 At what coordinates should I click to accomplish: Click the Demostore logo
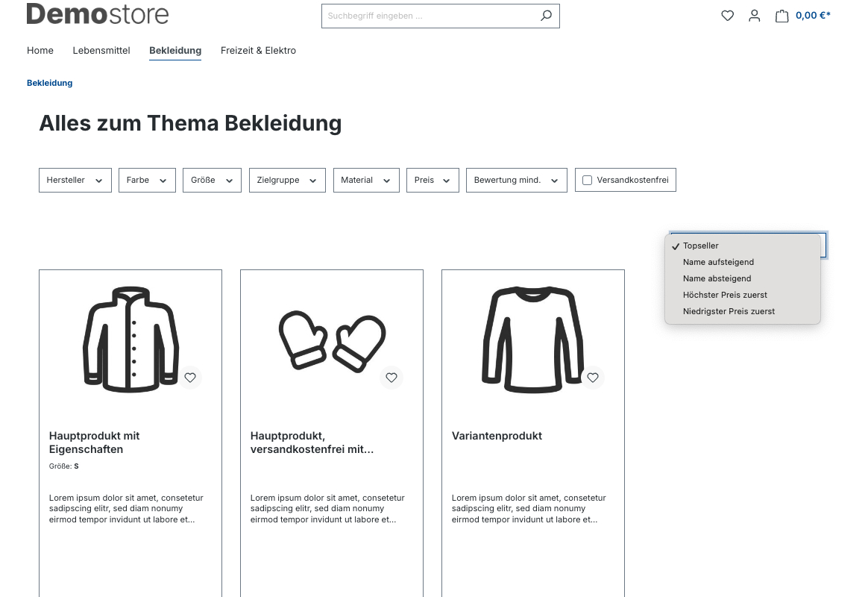(98, 13)
